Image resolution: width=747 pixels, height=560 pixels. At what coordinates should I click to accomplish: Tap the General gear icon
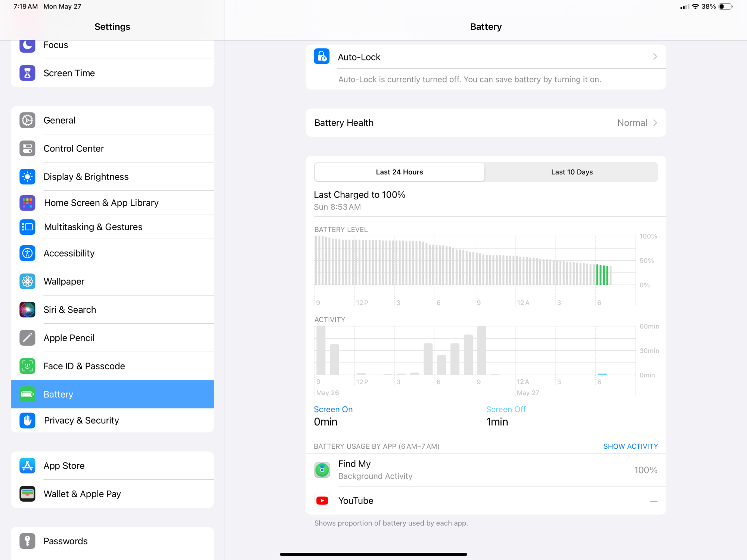pos(27,120)
